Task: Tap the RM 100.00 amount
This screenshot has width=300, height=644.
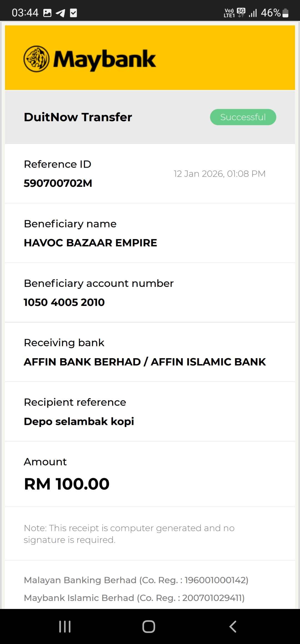Action: click(67, 484)
